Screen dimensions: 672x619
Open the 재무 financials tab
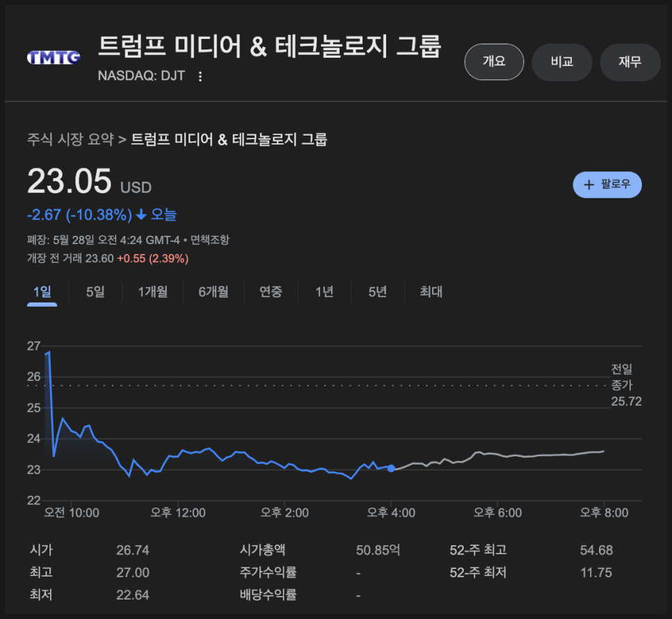point(630,62)
